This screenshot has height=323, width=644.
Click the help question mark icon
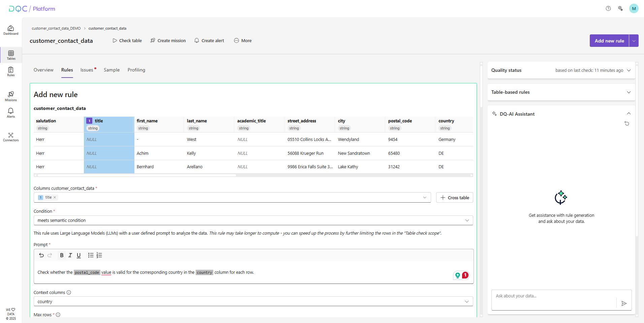coord(608,9)
